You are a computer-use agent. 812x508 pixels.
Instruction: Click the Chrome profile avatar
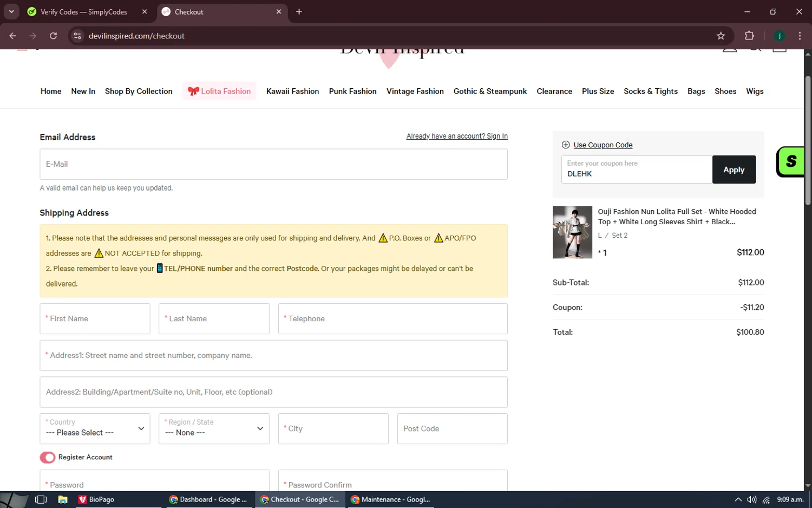[780, 36]
